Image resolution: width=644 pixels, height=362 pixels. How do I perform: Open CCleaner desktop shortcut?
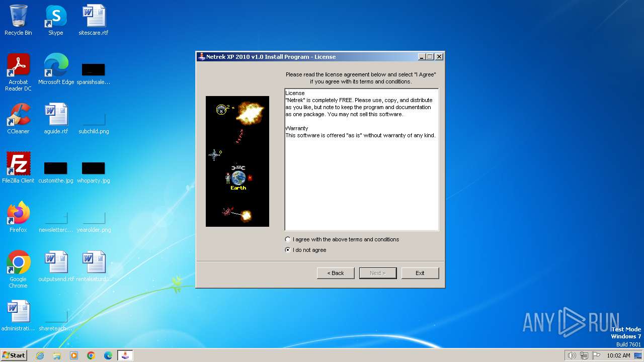click(18, 119)
